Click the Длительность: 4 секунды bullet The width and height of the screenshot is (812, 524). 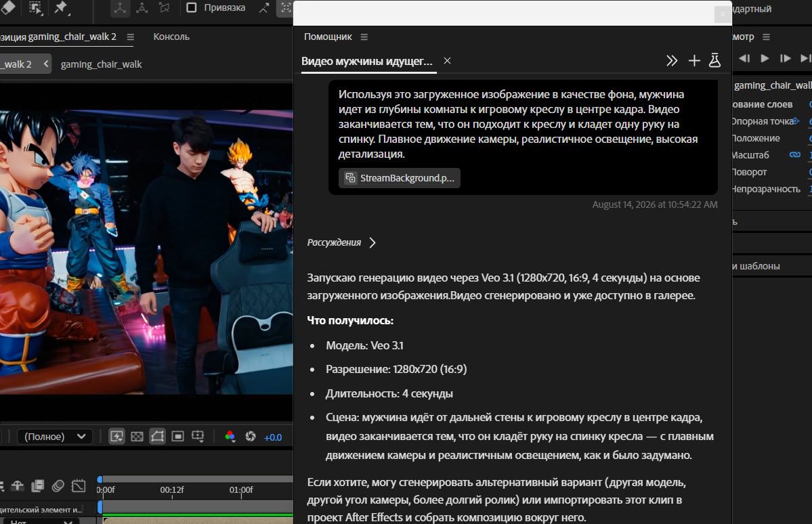coord(389,393)
